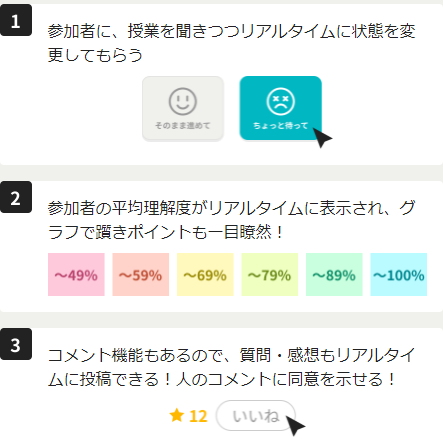This screenshot has width=443, height=448.
Task: Select the ちょっと待って status button
Action: (281, 108)
